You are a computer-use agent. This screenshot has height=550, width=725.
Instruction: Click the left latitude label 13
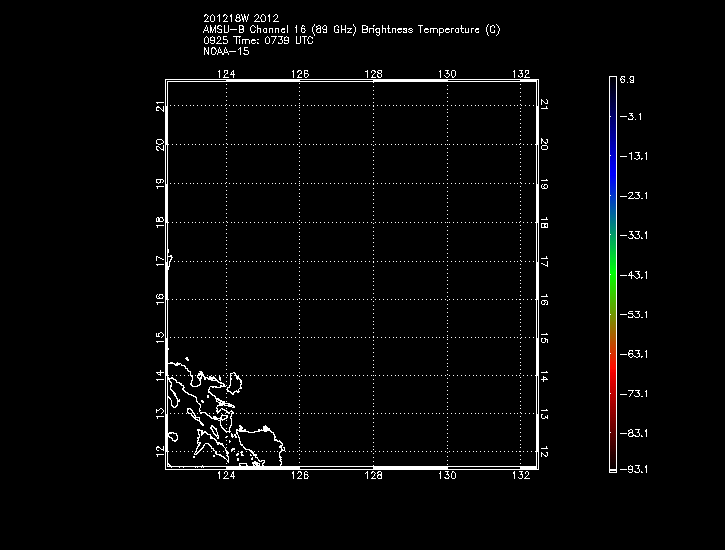tap(160, 414)
